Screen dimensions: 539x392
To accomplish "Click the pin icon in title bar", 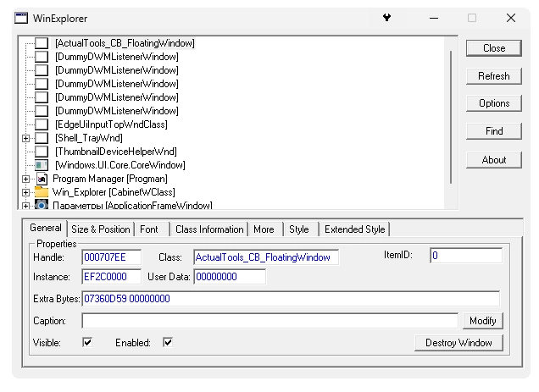I will (386, 18).
